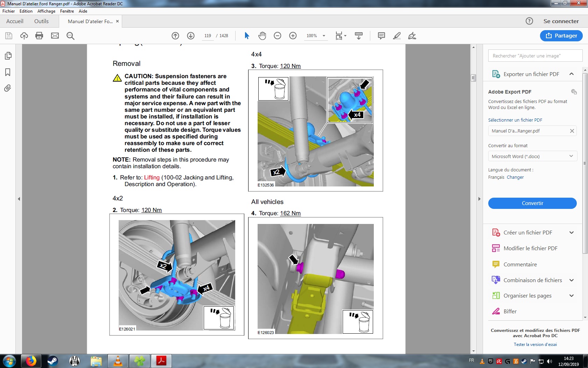Switch to the Accueil tab

15,21
